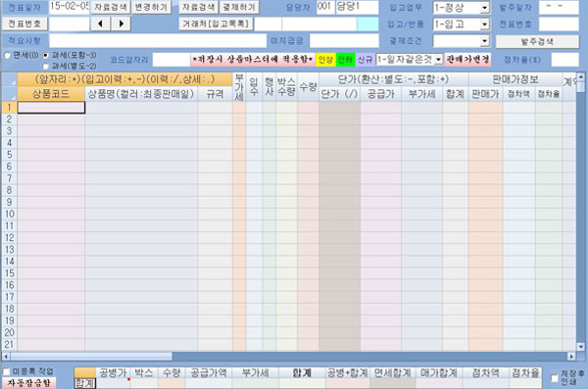588x389 pixels.
Task: Click 자료검색 button beside 결제하기
Action: [x=198, y=7]
